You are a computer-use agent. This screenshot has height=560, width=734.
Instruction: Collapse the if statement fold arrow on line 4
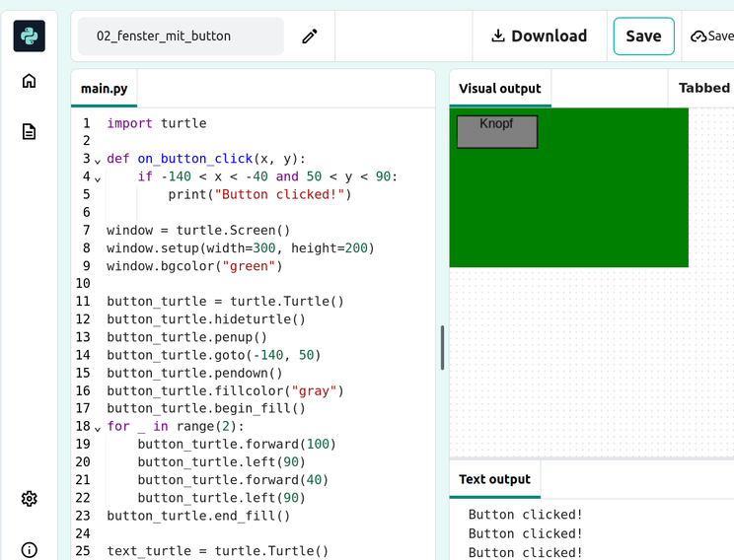click(x=98, y=179)
